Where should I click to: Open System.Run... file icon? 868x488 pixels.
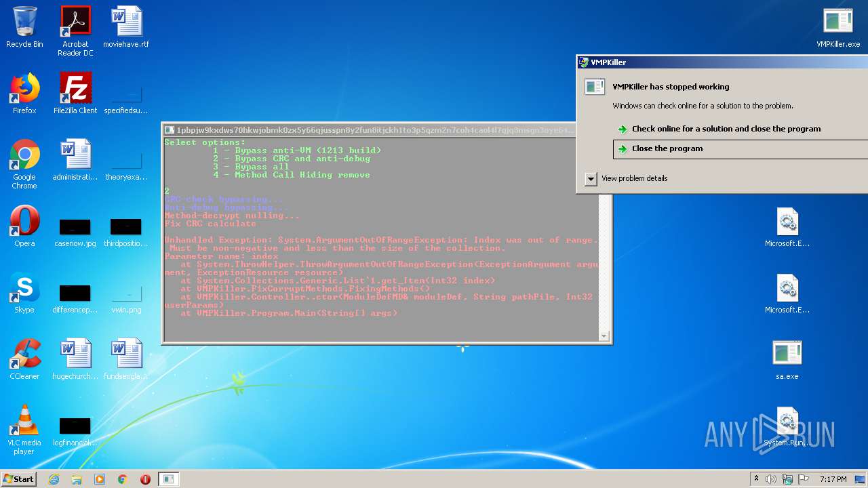(x=787, y=426)
